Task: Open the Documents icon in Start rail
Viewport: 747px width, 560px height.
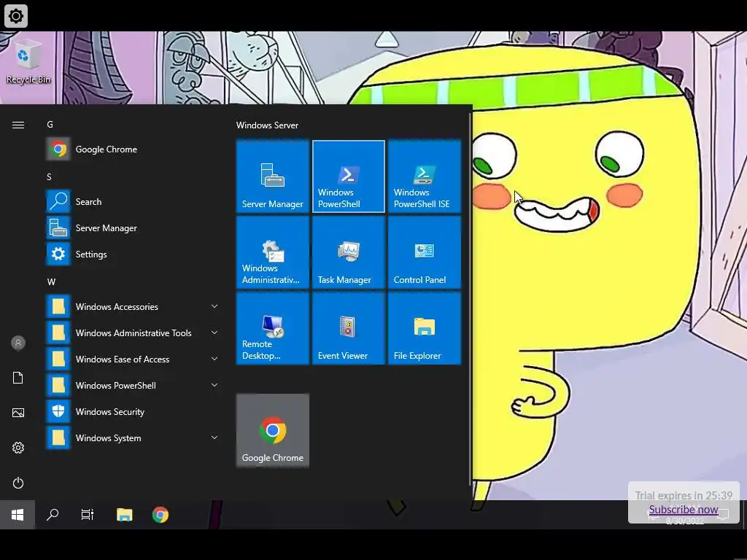Action: (18, 378)
